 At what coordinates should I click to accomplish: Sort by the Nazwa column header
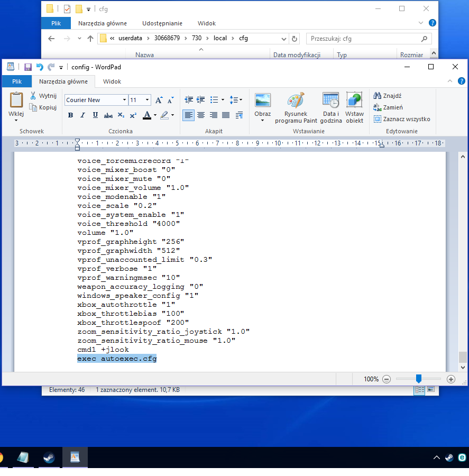pyautogui.click(x=144, y=55)
